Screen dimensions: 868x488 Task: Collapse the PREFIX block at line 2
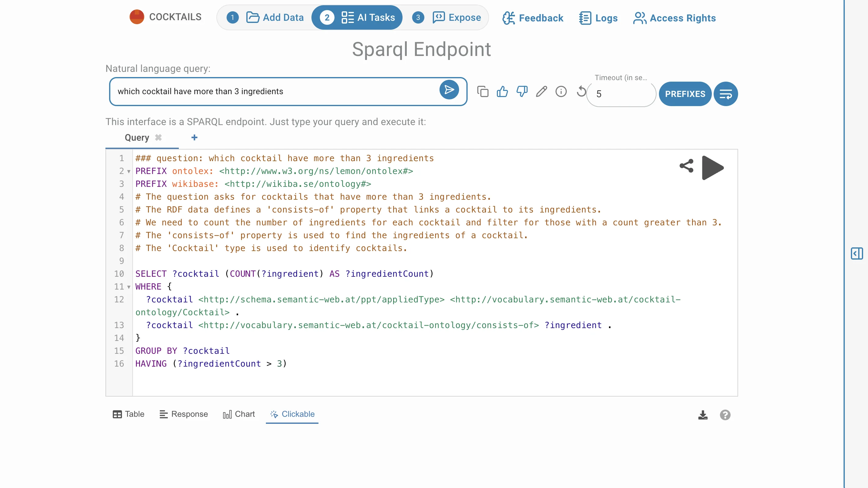click(129, 172)
